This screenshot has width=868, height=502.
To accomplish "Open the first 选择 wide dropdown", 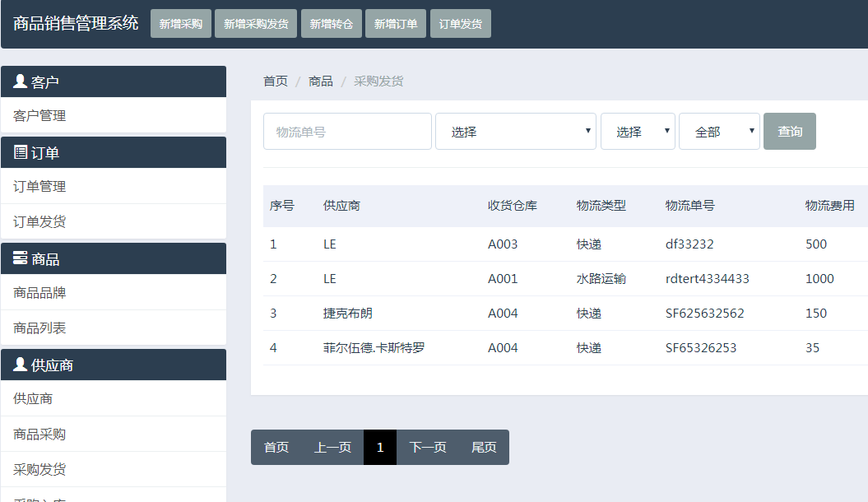I will point(515,132).
